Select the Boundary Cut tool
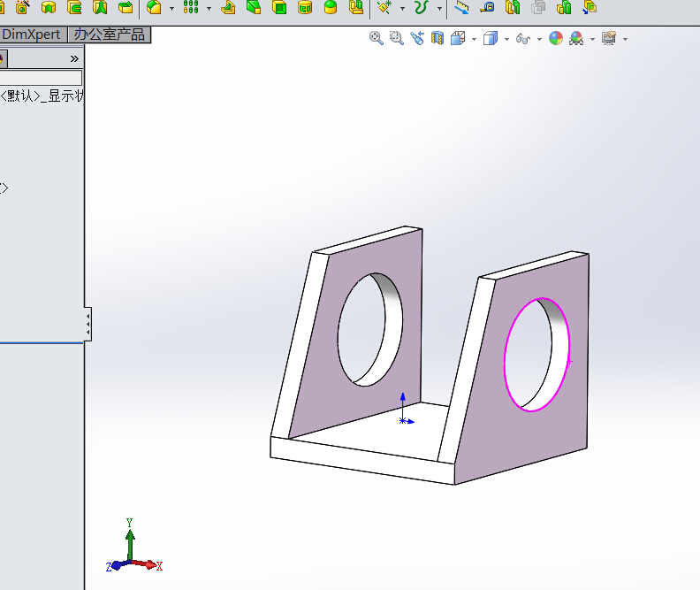 126,7
